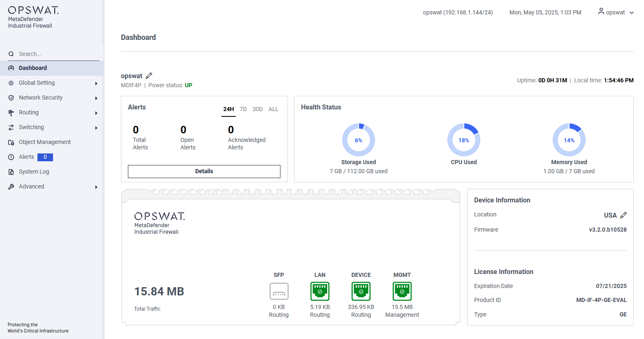Click the blue Alerts count badge

pyautogui.click(x=45, y=157)
